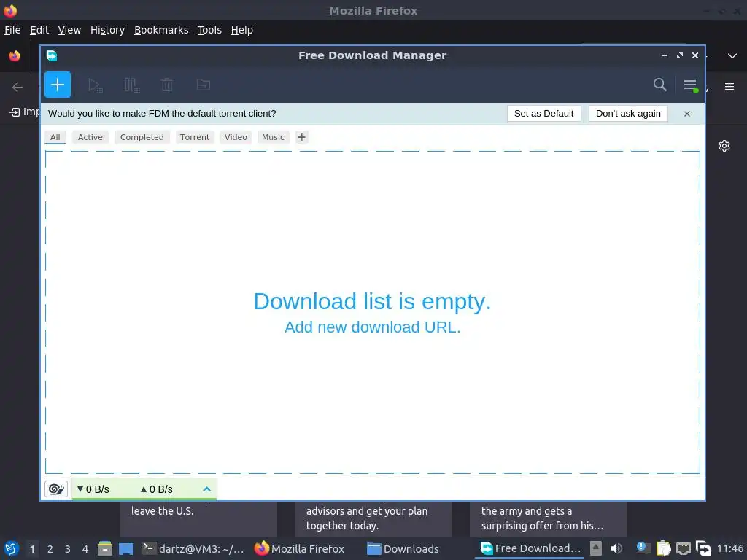Open the Firefox View menu
Image resolution: width=747 pixels, height=560 pixels.
(69, 30)
